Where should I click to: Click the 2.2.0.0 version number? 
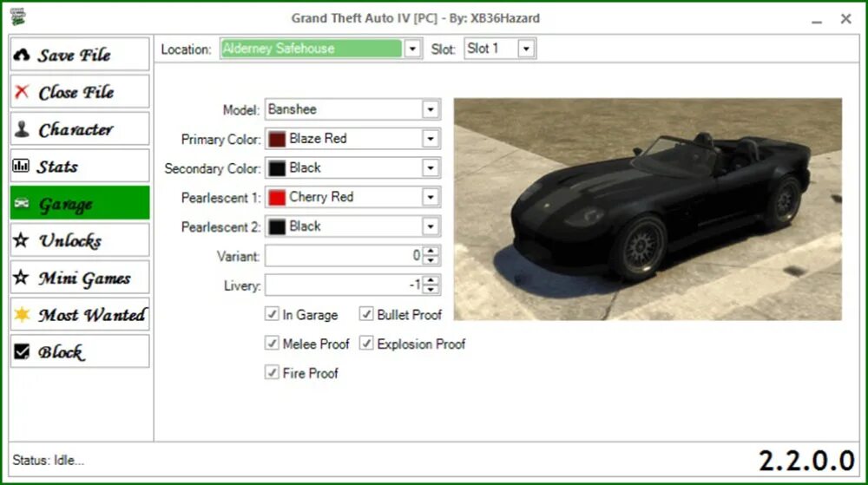[x=806, y=461]
